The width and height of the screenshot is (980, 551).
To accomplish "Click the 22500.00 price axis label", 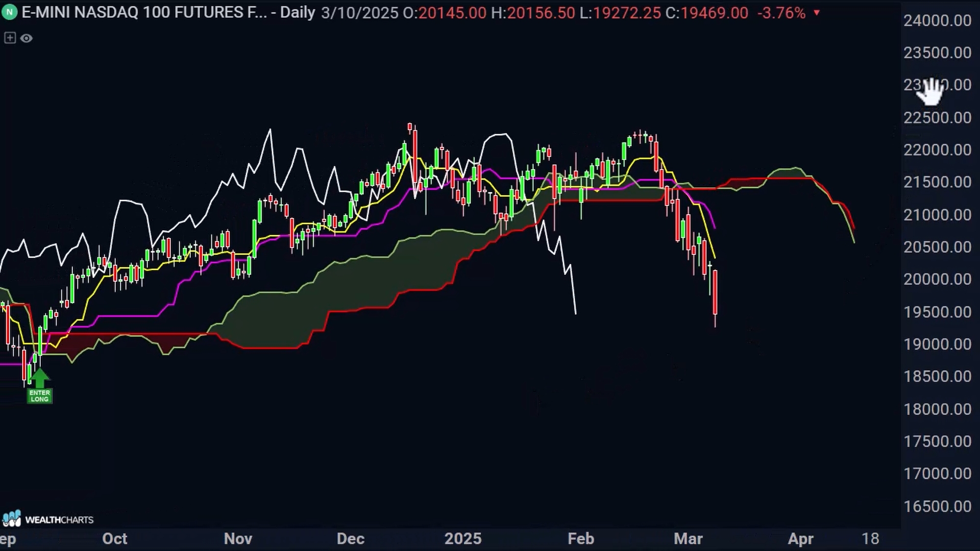I will [x=937, y=117].
